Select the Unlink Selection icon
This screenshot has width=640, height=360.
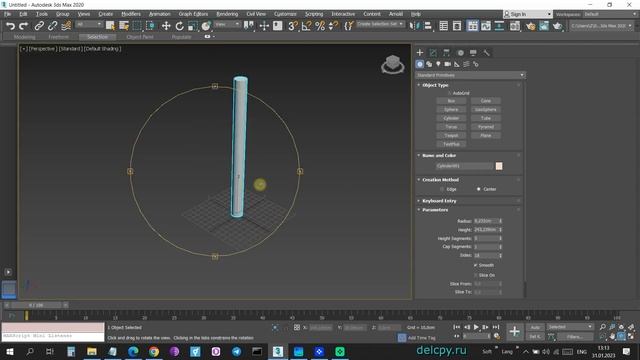(52, 26)
